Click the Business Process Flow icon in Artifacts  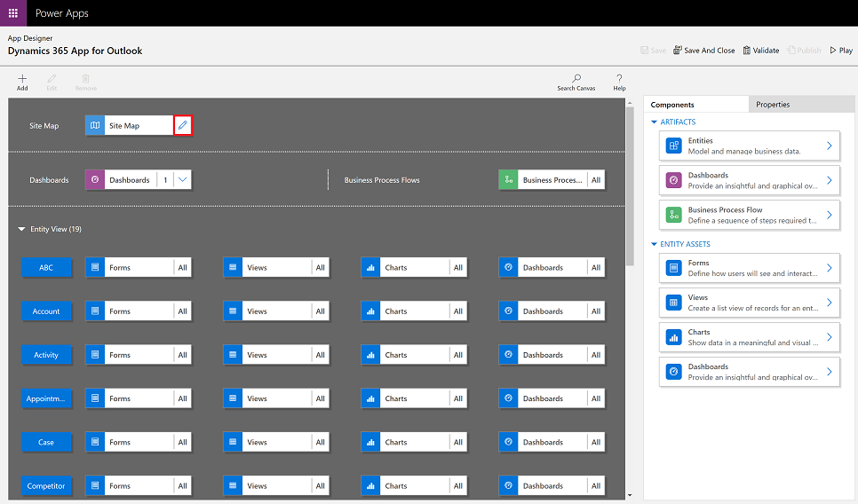pos(673,215)
